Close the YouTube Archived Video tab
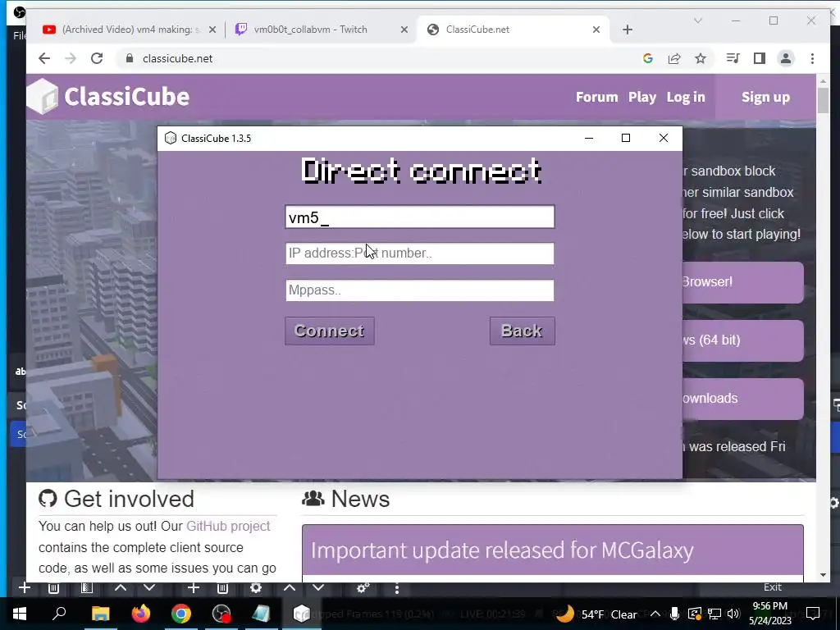 coord(212,30)
